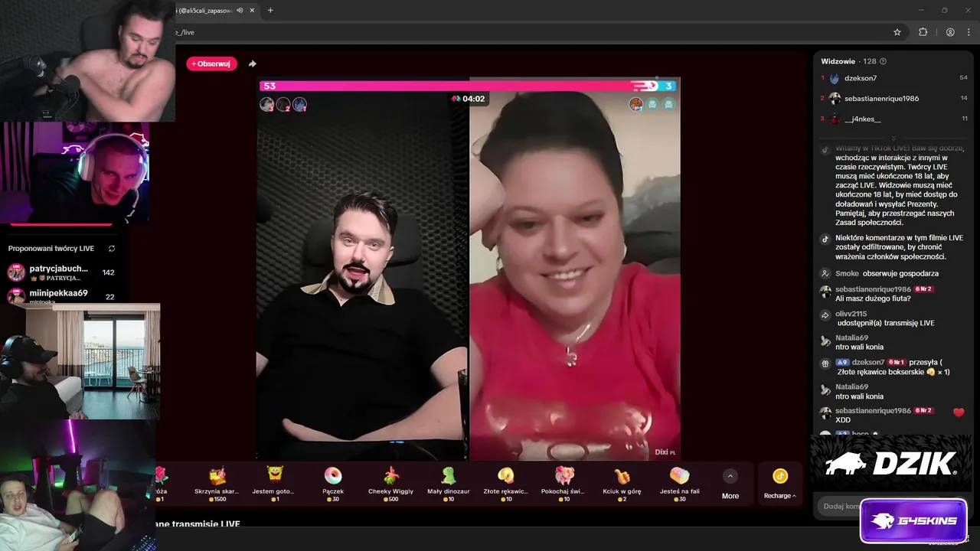Open the browser profile icon

(950, 32)
